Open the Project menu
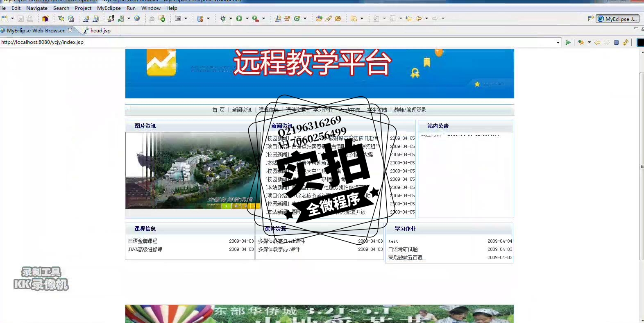The width and height of the screenshot is (644, 323). click(83, 8)
